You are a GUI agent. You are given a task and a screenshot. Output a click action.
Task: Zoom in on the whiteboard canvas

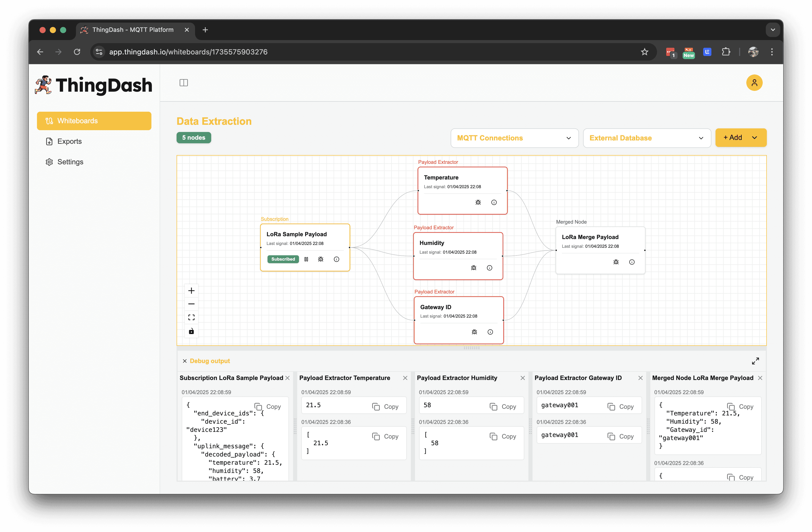click(x=191, y=291)
